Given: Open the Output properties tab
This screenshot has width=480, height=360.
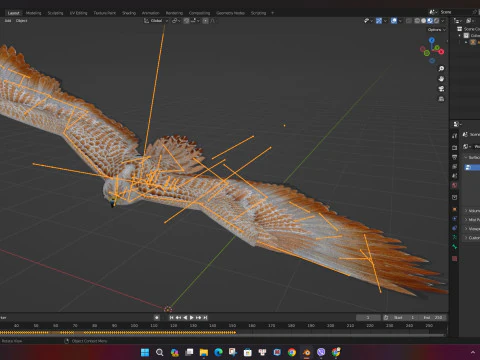Looking at the screenshot, I should click(455, 157).
